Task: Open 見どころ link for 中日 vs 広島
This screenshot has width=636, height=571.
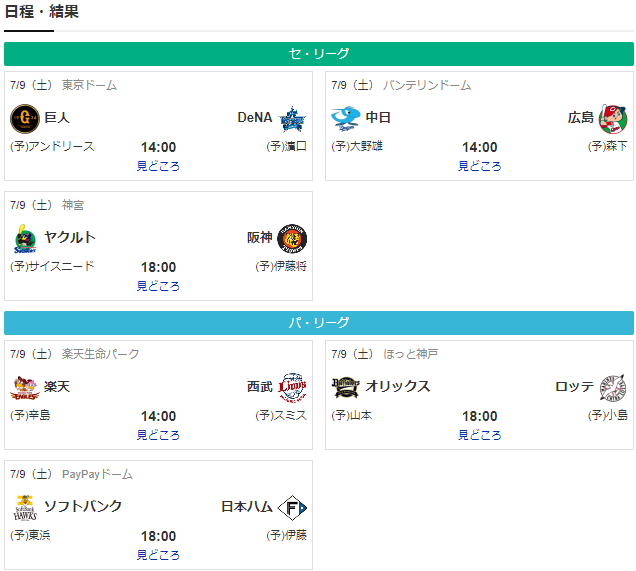Action: pyautogui.click(x=479, y=166)
